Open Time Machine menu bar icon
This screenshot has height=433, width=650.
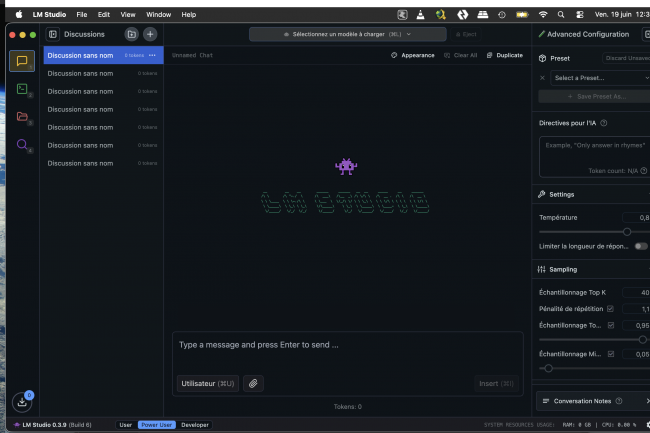pos(502,15)
